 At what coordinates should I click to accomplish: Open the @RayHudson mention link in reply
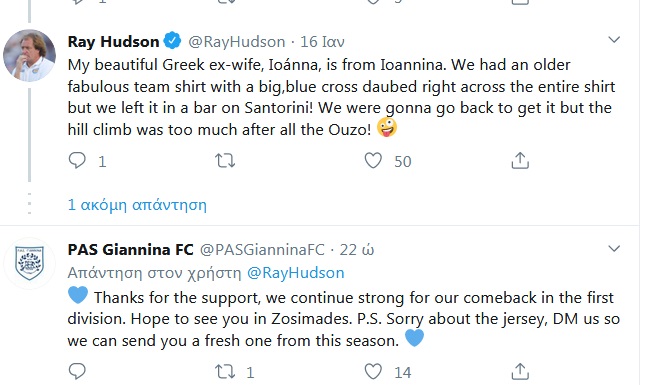point(295,273)
